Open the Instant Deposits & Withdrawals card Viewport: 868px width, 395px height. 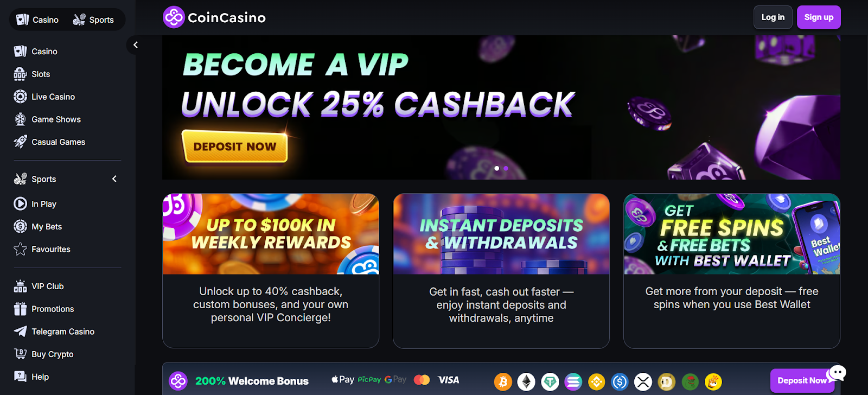[501, 271]
